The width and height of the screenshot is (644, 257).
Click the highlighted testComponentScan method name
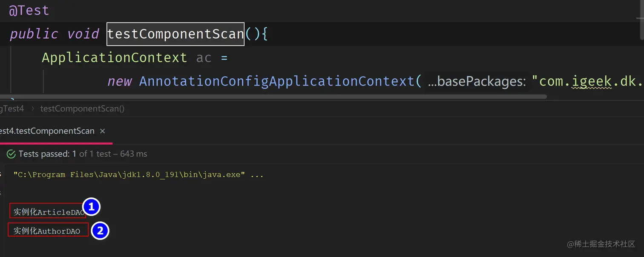[175, 34]
